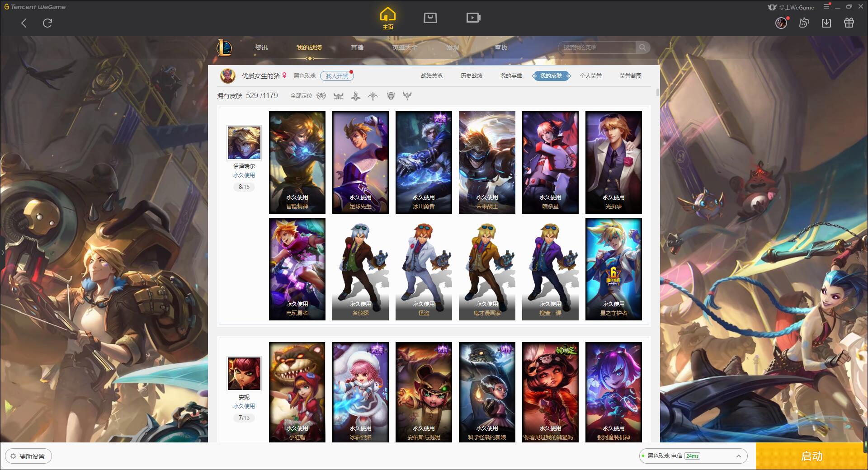Switch to 个人荣誉 sub-tab

591,76
